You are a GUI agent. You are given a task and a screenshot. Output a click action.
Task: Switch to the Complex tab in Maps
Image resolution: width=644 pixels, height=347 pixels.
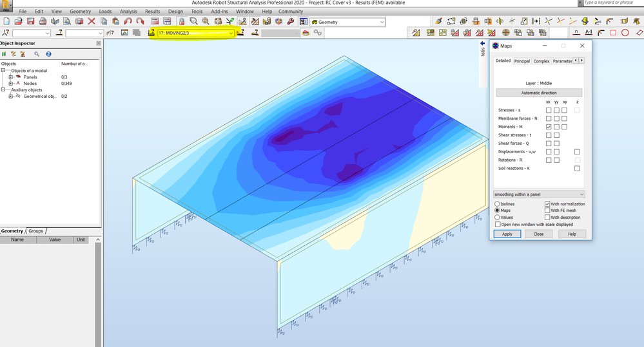pyautogui.click(x=542, y=61)
